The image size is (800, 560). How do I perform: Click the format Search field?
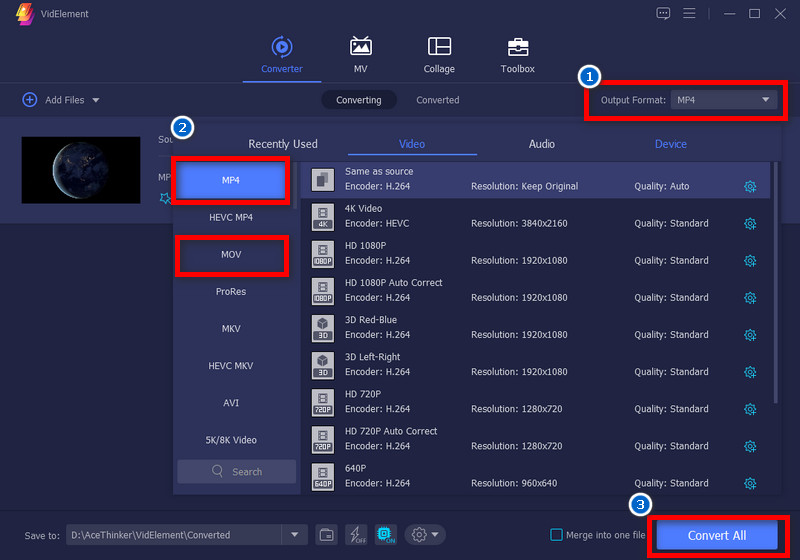point(237,472)
